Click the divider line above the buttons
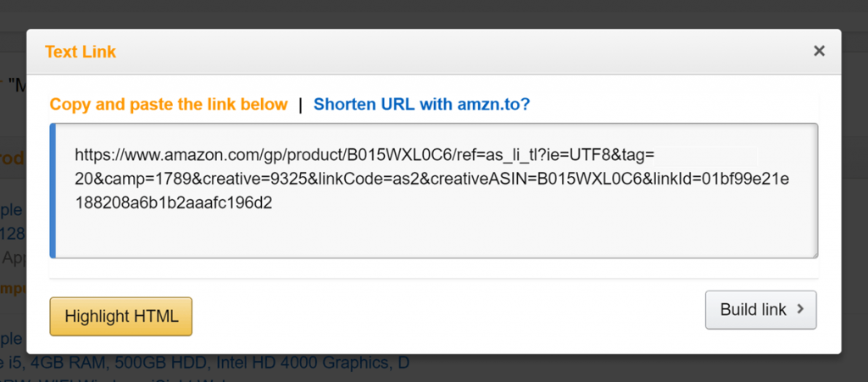Viewport: 868px width, 382px height. (x=434, y=278)
